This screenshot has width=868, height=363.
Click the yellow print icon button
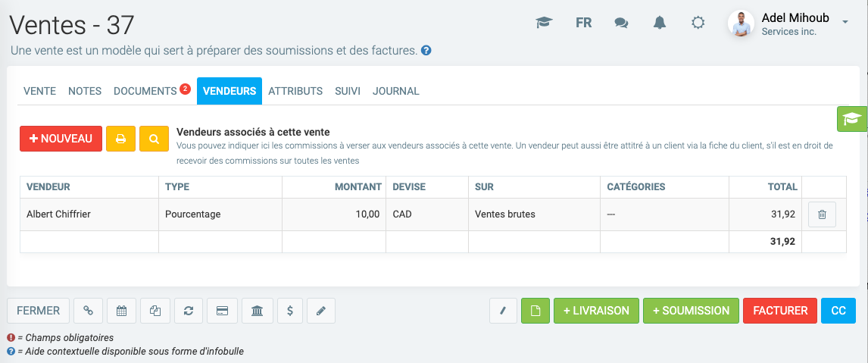tap(120, 139)
